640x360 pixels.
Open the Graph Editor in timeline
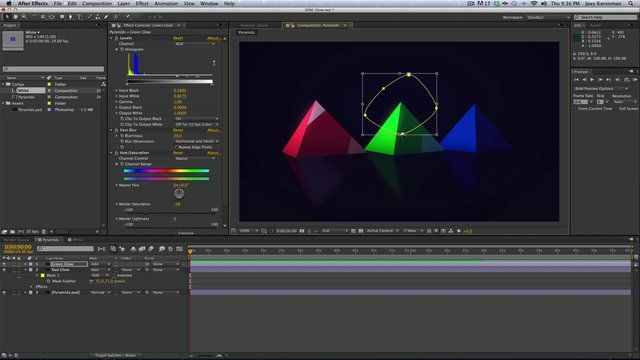(x=180, y=249)
